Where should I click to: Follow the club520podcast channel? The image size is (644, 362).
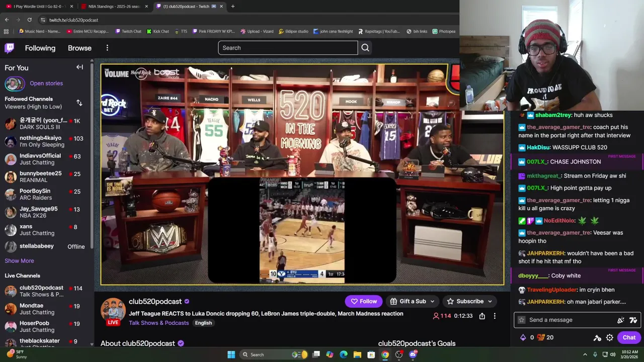[x=364, y=301]
